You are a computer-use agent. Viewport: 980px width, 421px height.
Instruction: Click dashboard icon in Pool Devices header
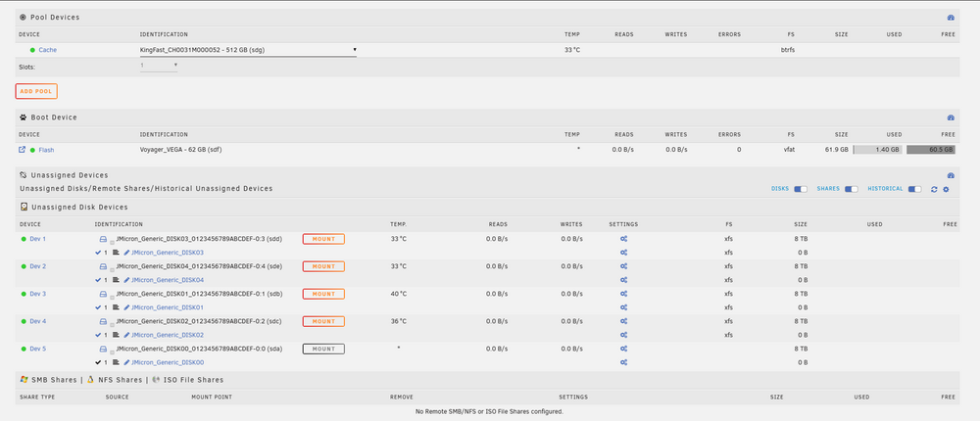pyautogui.click(x=951, y=18)
